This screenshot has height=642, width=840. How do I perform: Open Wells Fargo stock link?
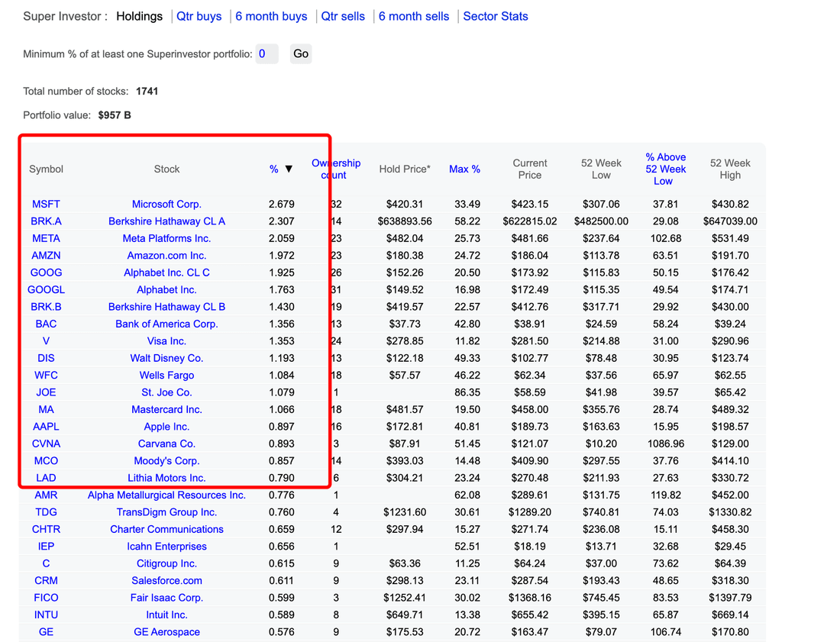coord(166,376)
